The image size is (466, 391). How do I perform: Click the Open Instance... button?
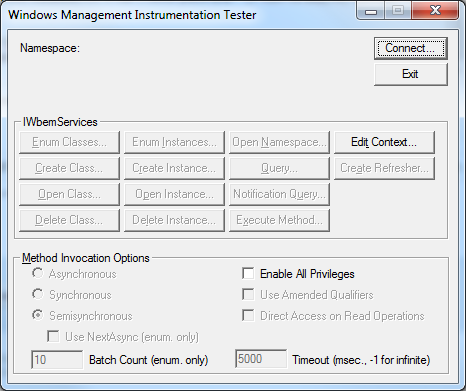(x=174, y=194)
